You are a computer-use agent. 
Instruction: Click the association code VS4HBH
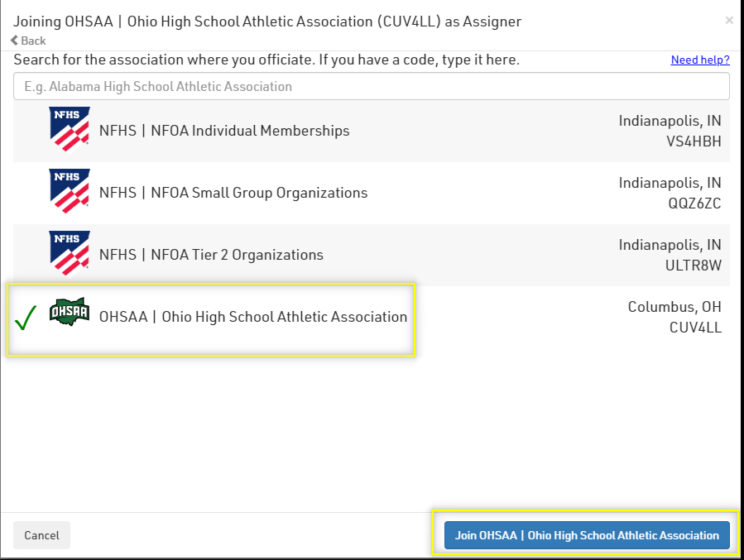(x=693, y=141)
